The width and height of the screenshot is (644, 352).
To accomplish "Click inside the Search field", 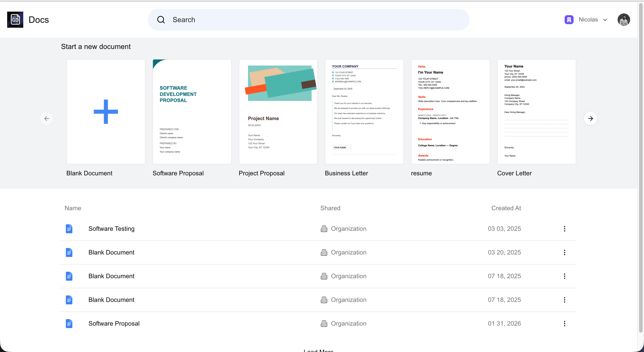I will 308,20.
